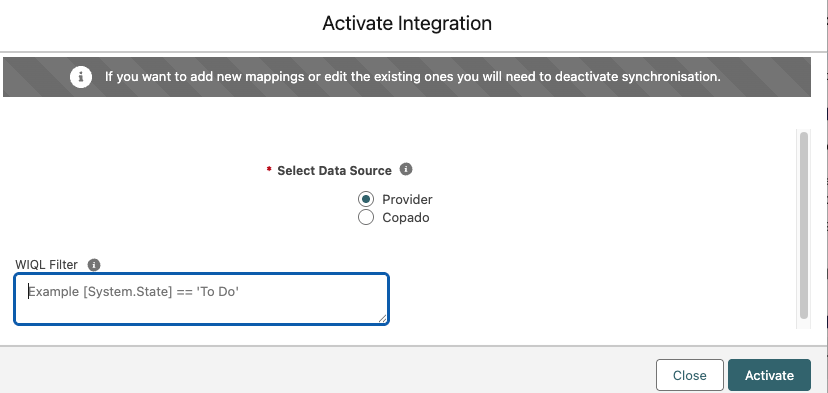Select the Copado radio button
The height and width of the screenshot is (393, 828).
(365, 217)
